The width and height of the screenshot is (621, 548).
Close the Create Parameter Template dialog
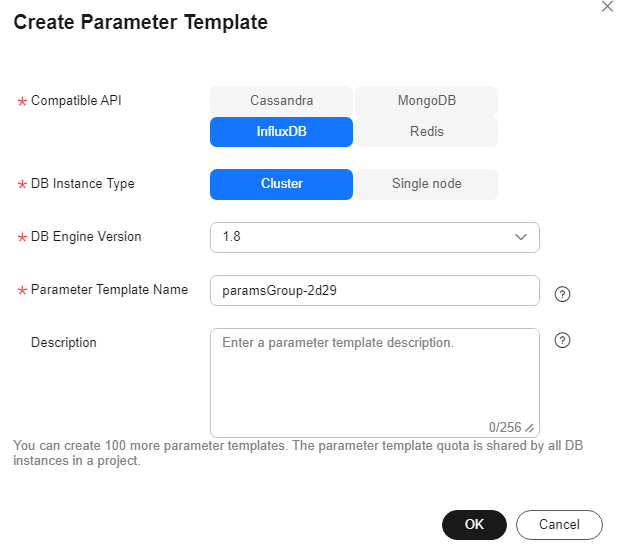607,6
